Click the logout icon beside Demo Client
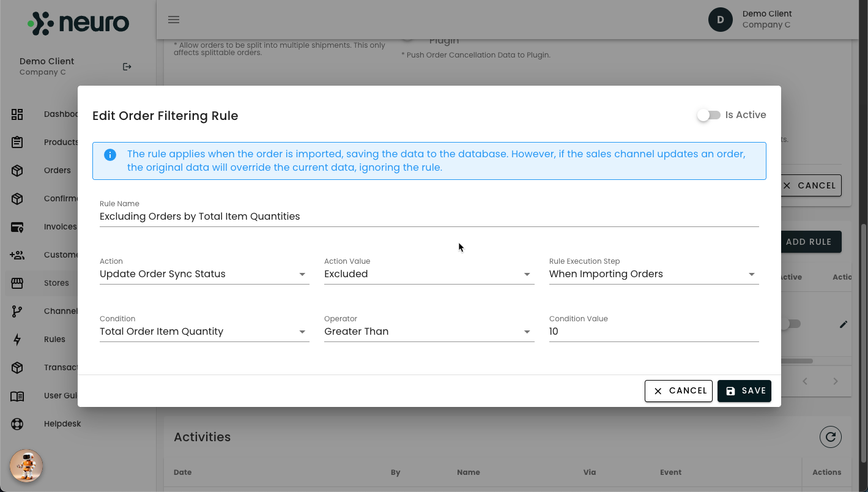Viewport: 868px width, 492px height. point(127,67)
